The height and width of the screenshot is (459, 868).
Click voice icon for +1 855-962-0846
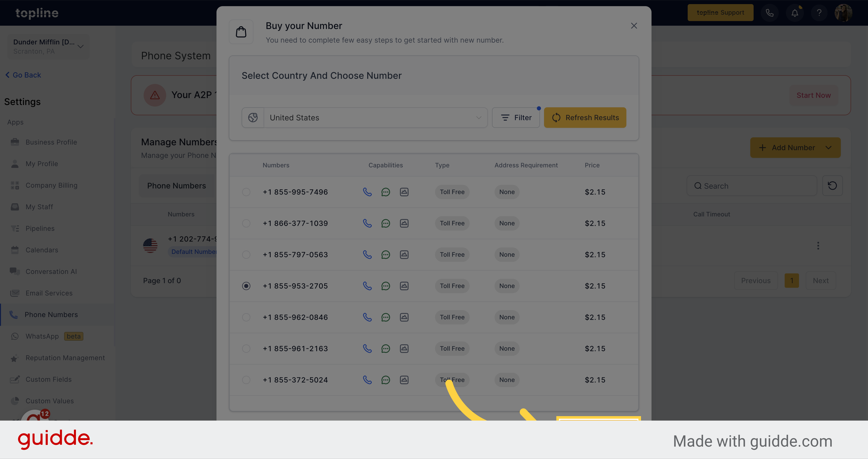click(367, 317)
